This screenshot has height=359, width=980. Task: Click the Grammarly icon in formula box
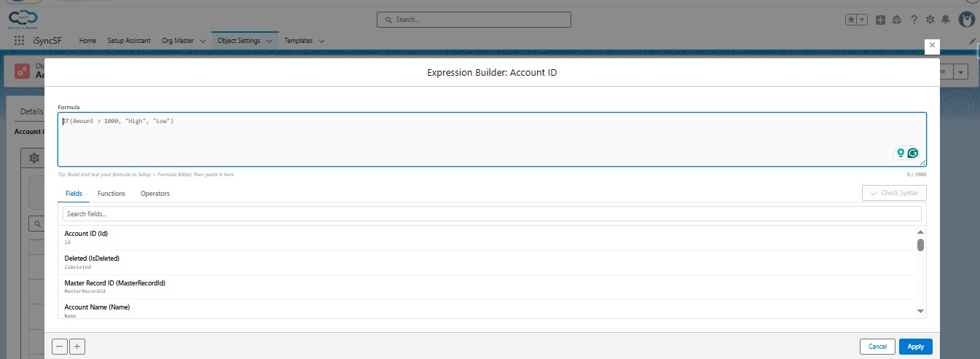pyautogui.click(x=912, y=153)
